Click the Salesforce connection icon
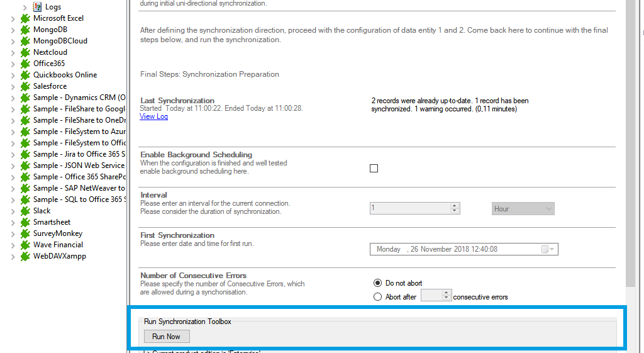Viewport: 644px width, 353px height. click(x=25, y=86)
